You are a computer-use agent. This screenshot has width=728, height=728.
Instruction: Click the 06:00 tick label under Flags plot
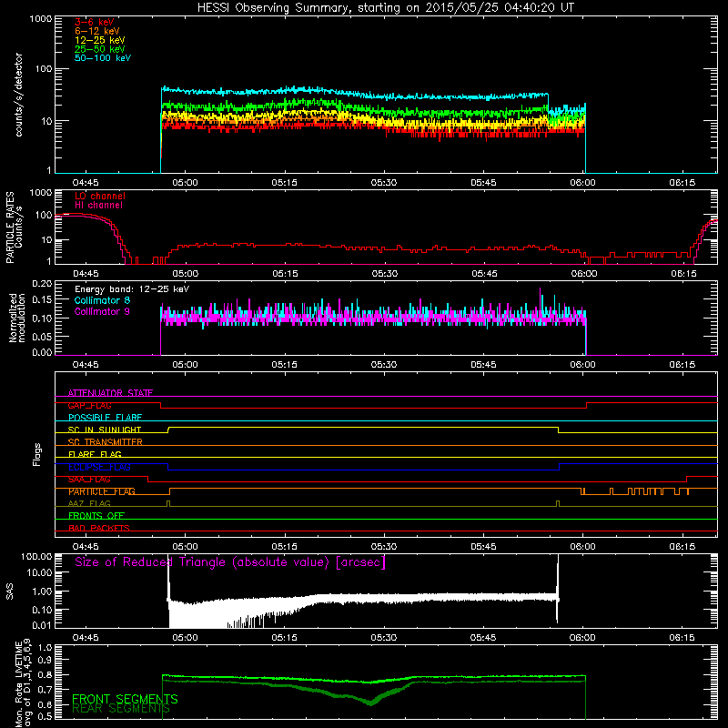[582, 547]
